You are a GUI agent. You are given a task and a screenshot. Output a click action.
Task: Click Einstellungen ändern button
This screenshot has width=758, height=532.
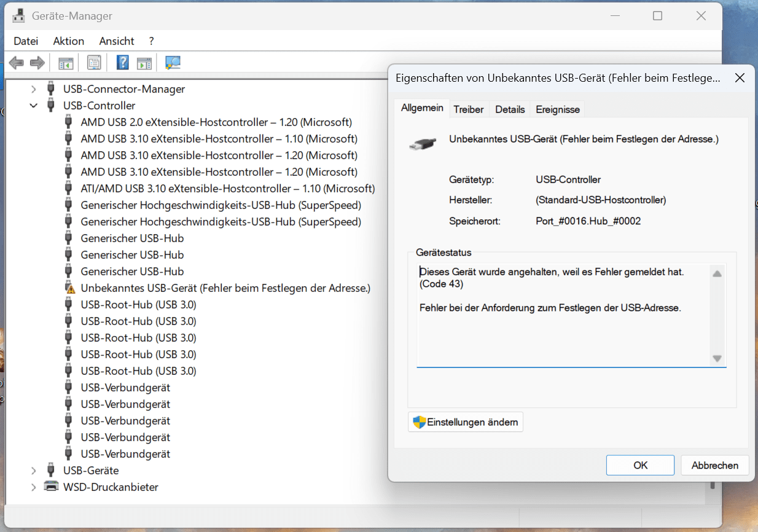466,422
